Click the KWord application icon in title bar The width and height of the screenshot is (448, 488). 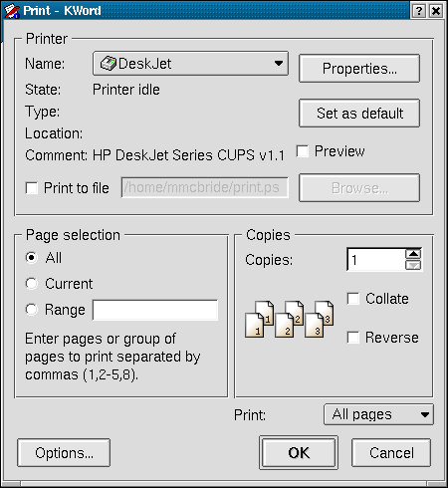tap(11, 11)
